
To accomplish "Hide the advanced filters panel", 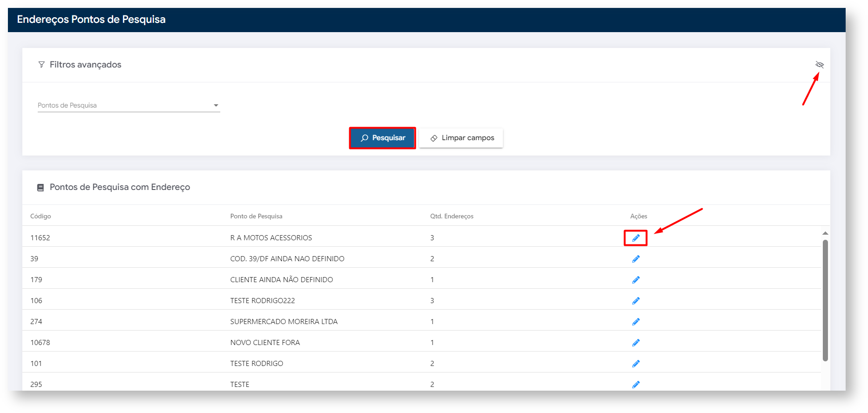I will tap(819, 65).
